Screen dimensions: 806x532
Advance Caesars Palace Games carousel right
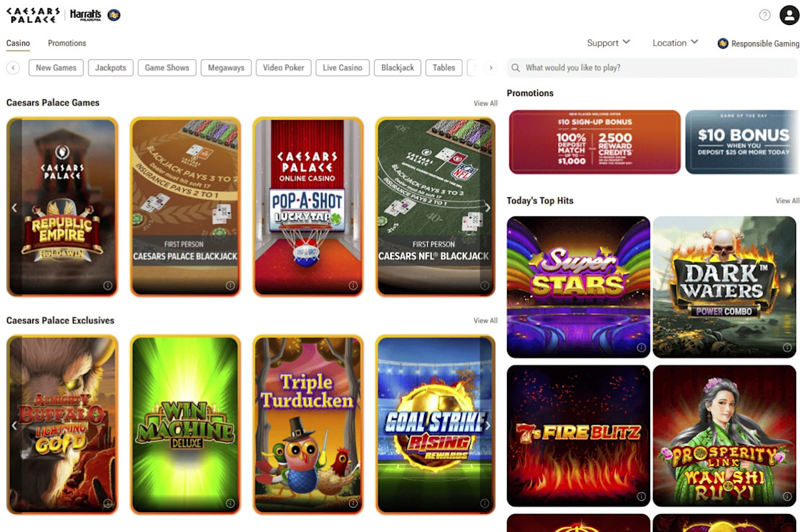[x=488, y=207]
